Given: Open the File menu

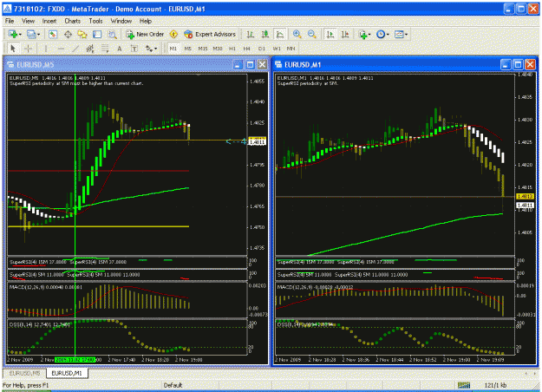Looking at the screenshot, I should 10,21.
